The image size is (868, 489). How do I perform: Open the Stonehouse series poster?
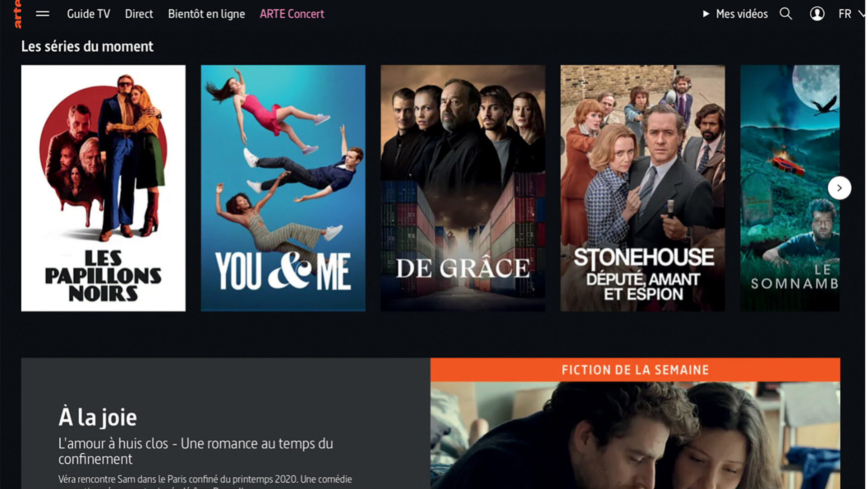point(643,188)
